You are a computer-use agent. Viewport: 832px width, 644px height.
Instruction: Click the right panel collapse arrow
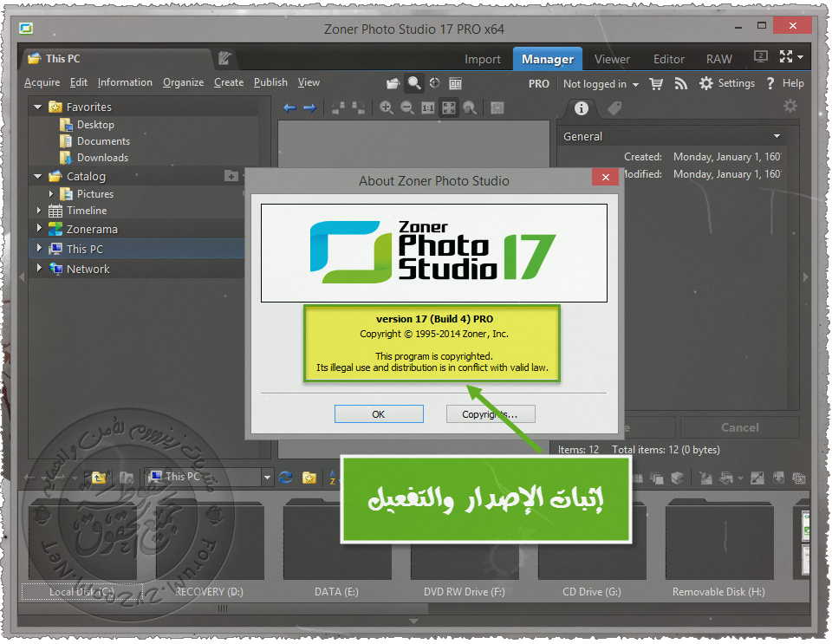(805, 276)
